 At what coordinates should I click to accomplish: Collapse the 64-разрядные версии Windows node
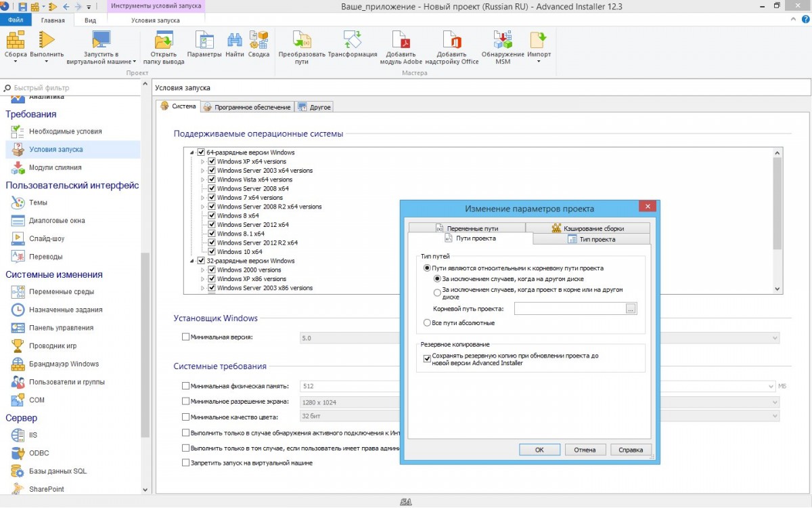point(192,153)
